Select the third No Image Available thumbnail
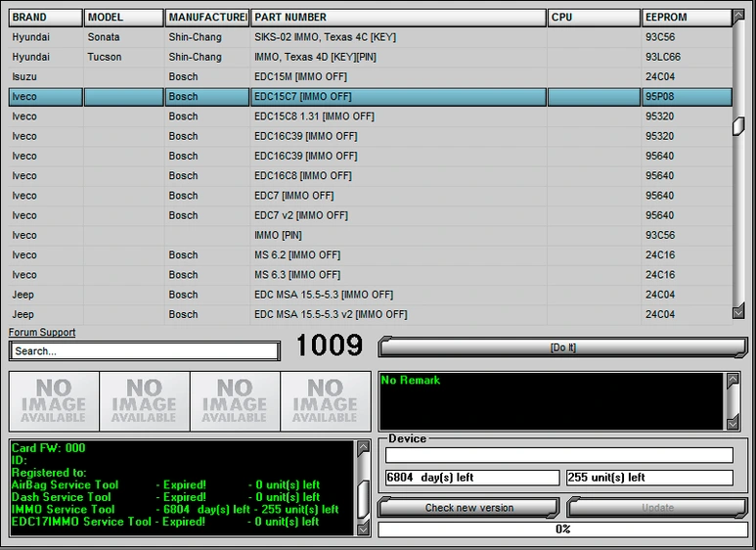 pos(235,401)
